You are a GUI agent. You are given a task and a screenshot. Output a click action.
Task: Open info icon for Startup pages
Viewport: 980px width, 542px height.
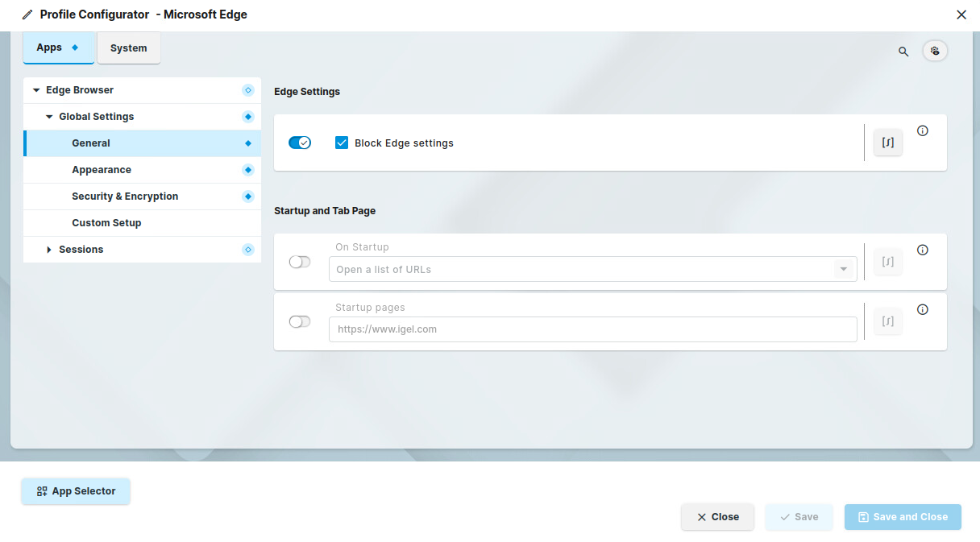pos(923,309)
